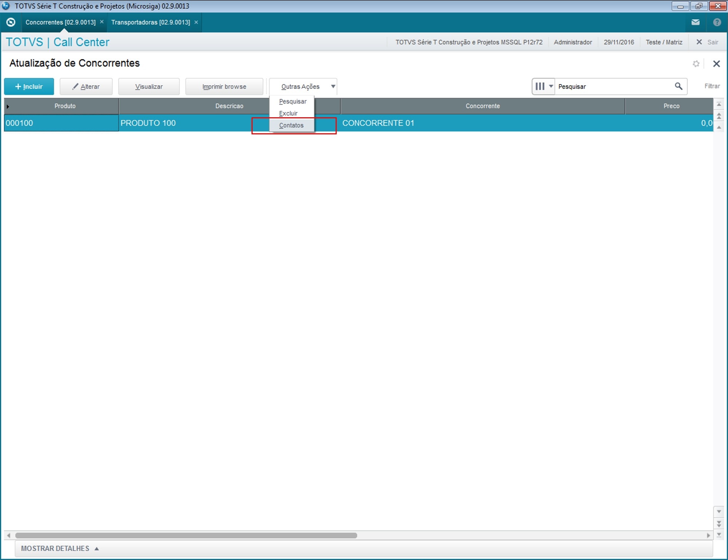Close the Transportadoras tab
This screenshot has width=728, height=560.
(x=196, y=22)
